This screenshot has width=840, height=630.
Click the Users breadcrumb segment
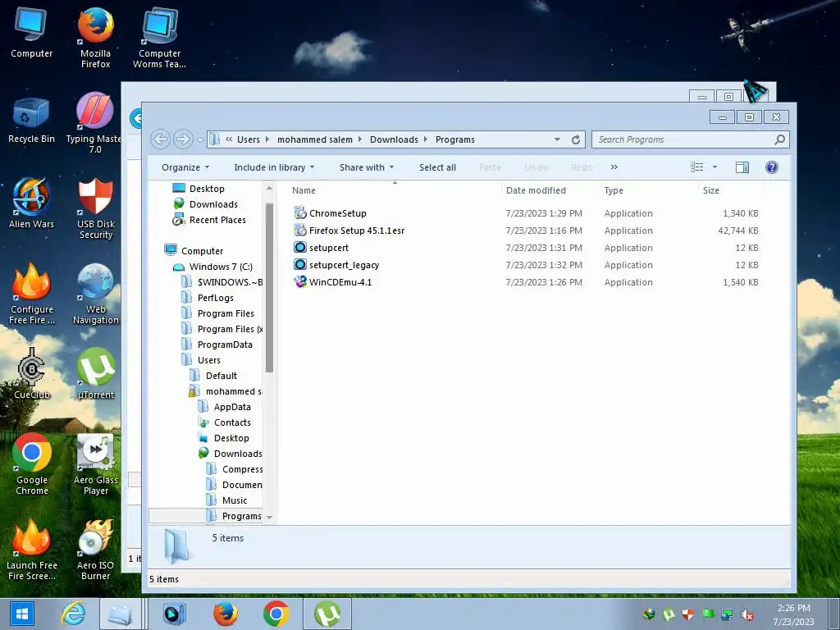point(248,139)
